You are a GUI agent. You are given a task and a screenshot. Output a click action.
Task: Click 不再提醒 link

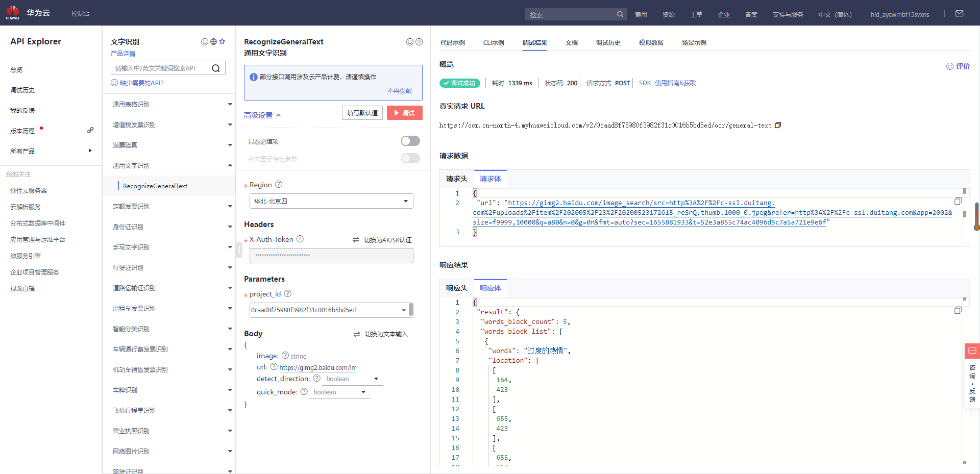400,90
